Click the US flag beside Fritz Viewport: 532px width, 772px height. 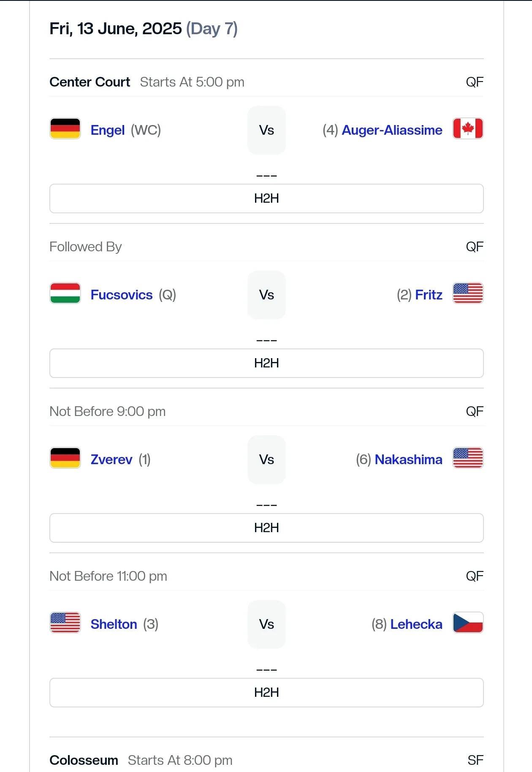[x=468, y=294]
